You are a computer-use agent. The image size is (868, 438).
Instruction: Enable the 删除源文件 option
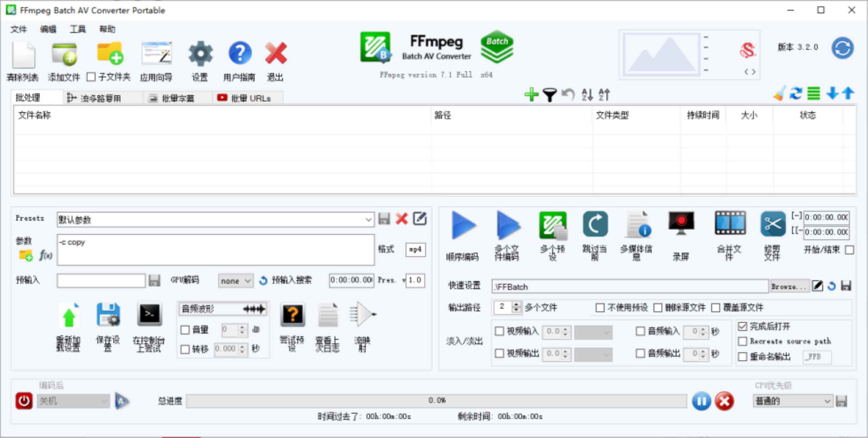pyautogui.click(x=658, y=308)
